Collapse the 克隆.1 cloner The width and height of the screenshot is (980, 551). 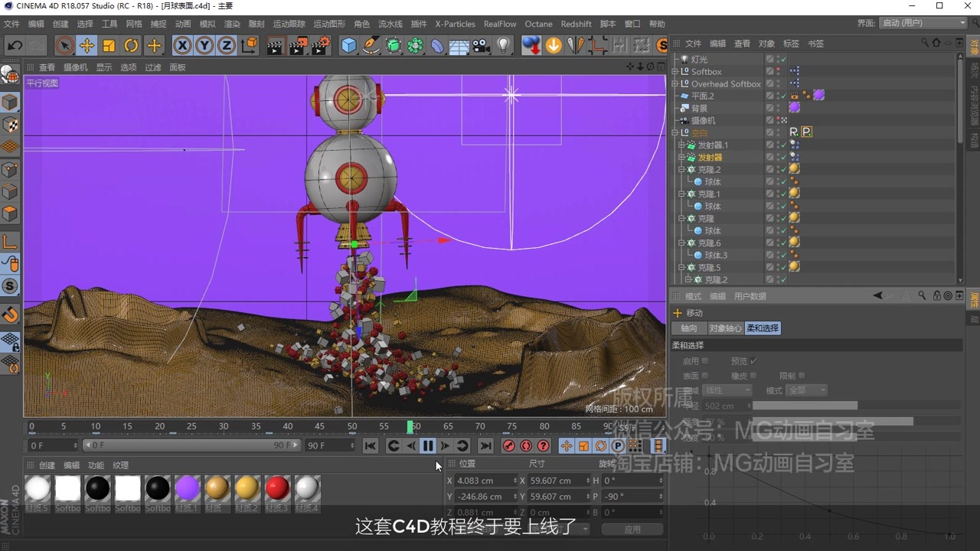coord(681,194)
